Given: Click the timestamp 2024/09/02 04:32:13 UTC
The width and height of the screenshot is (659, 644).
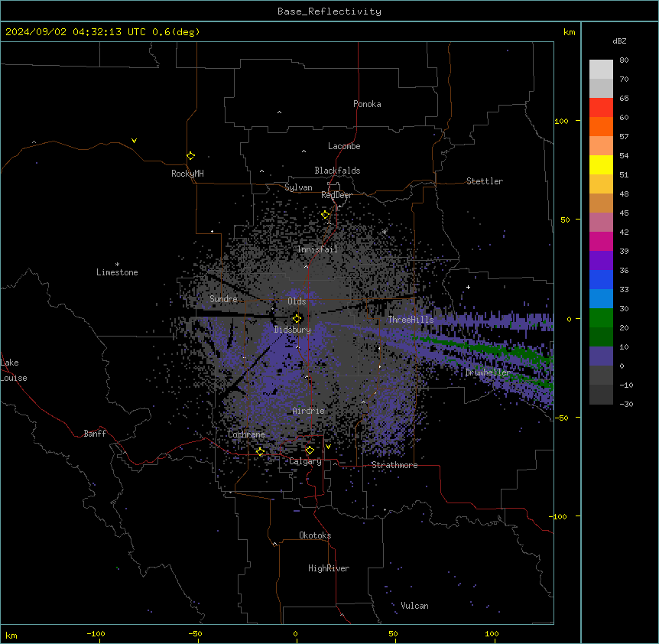Looking at the screenshot, I should [76, 32].
